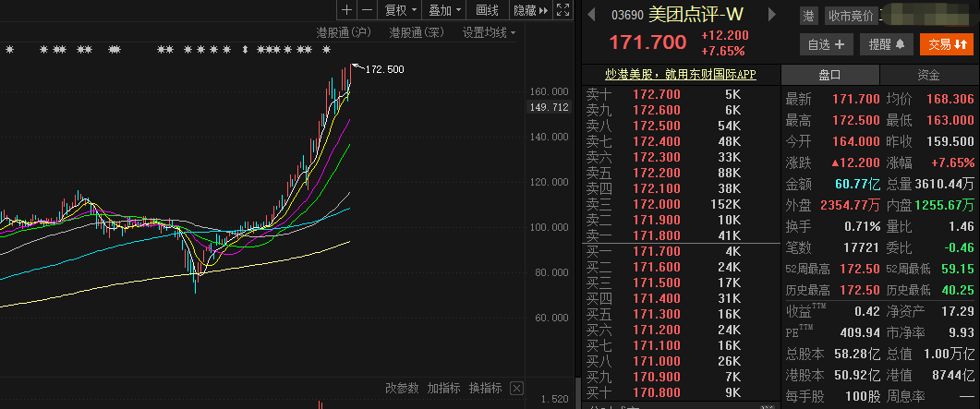Click 换手 value 0.71%
980x409 pixels.
coord(863,226)
